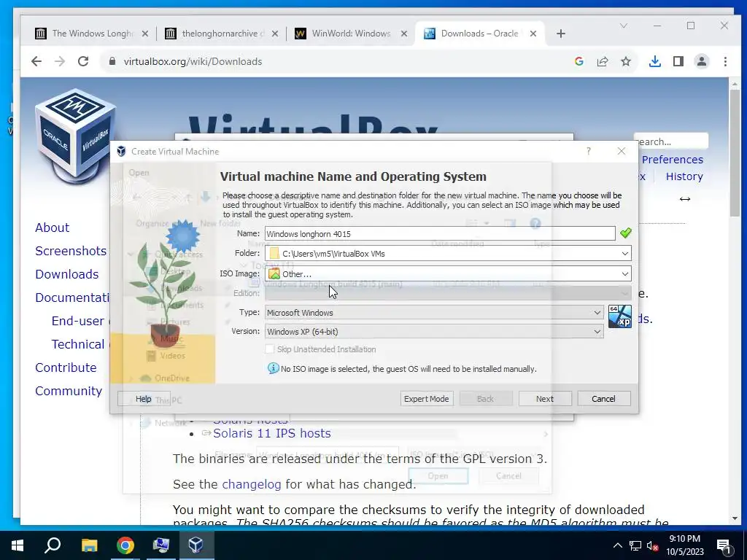The height and width of the screenshot is (560, 747).
Task: Open the Version dropdown Windows XP (64-bit)
Action: click(434, 332)
